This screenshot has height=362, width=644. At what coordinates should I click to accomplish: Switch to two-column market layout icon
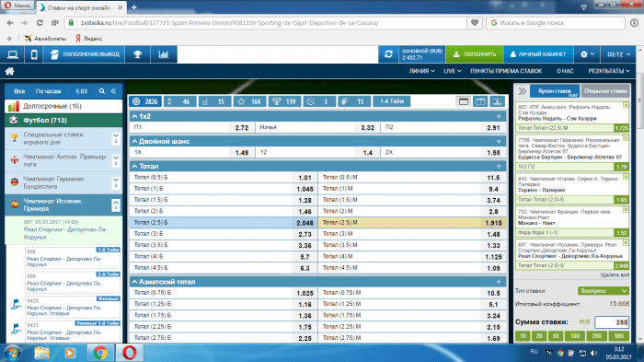480,101
